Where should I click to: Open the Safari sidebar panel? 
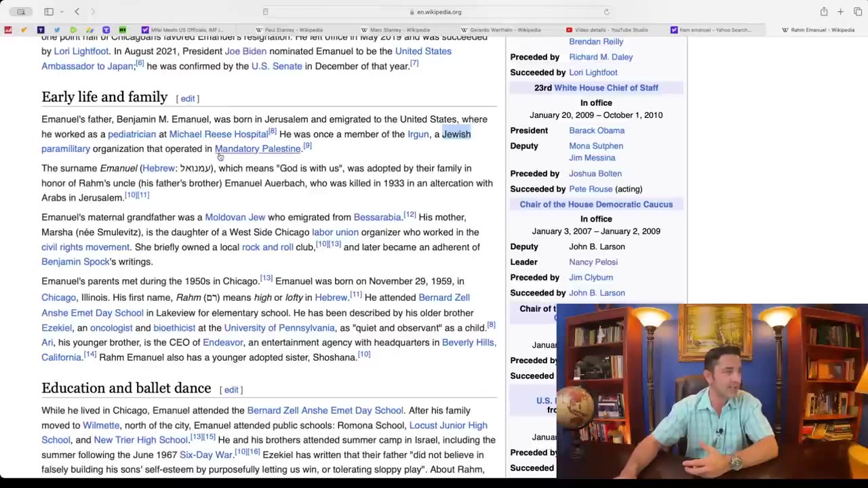pos(49,12)
